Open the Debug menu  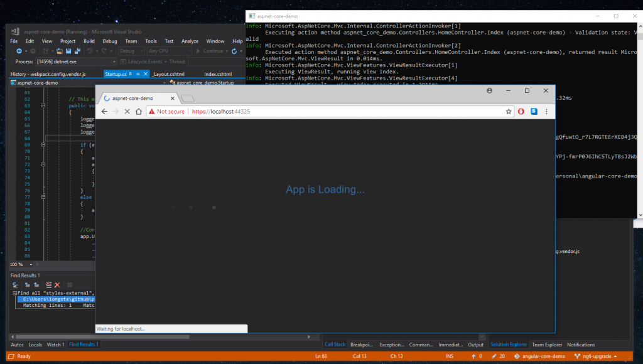click(109, 41)
